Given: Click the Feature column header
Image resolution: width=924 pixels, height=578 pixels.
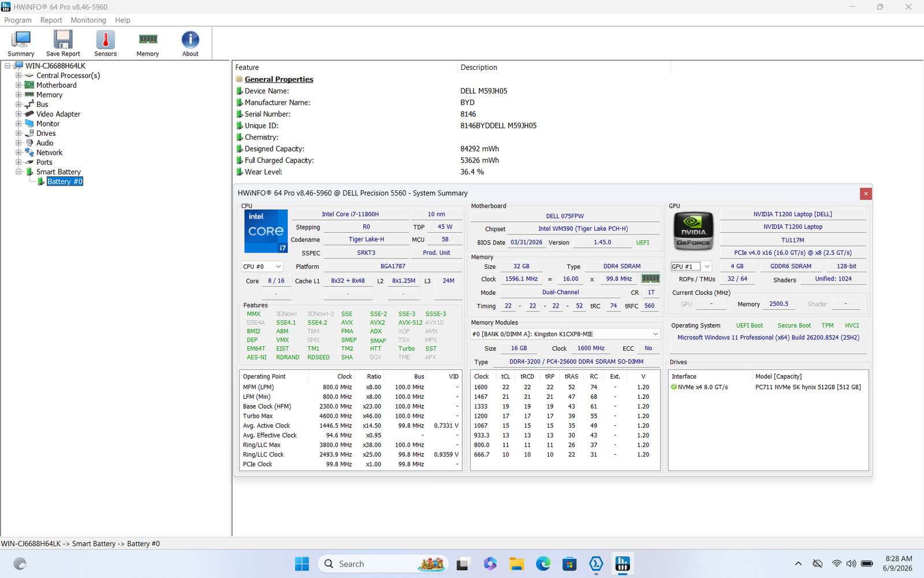Looking at the screenshot, I should point(345,68).
